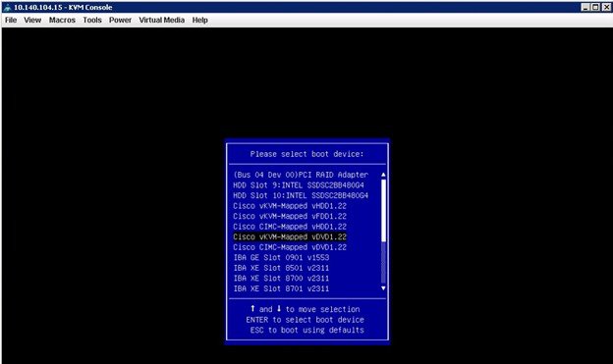Screen dimensions: 613x364
Task: Select HDD Slot 10 INTEL SSD entry
Action: click(301, 195)
